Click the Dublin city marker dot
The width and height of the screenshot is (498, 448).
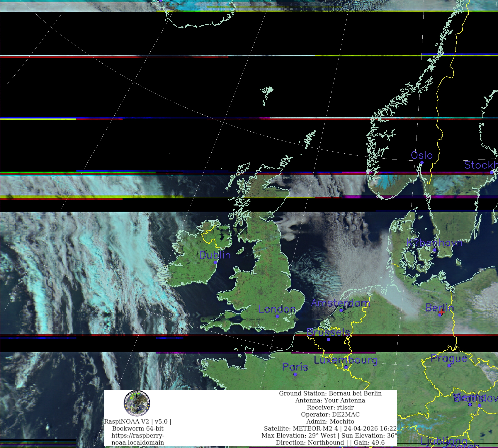pyautogui.click(x=215, y=262)
